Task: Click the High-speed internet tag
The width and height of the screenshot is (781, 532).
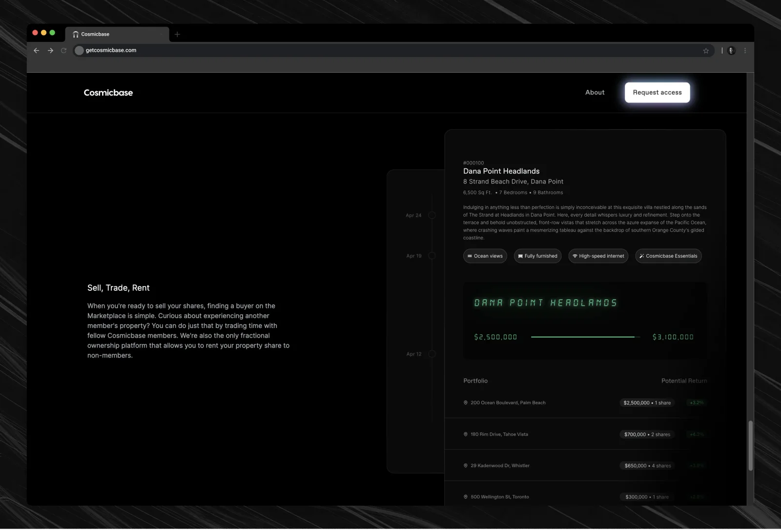Action: pos(598,256)
